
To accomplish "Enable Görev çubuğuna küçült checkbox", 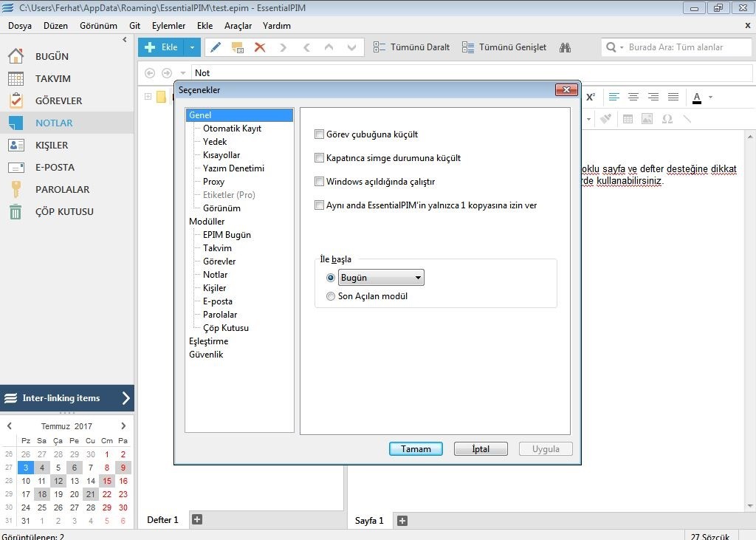I will click(319, 134).
